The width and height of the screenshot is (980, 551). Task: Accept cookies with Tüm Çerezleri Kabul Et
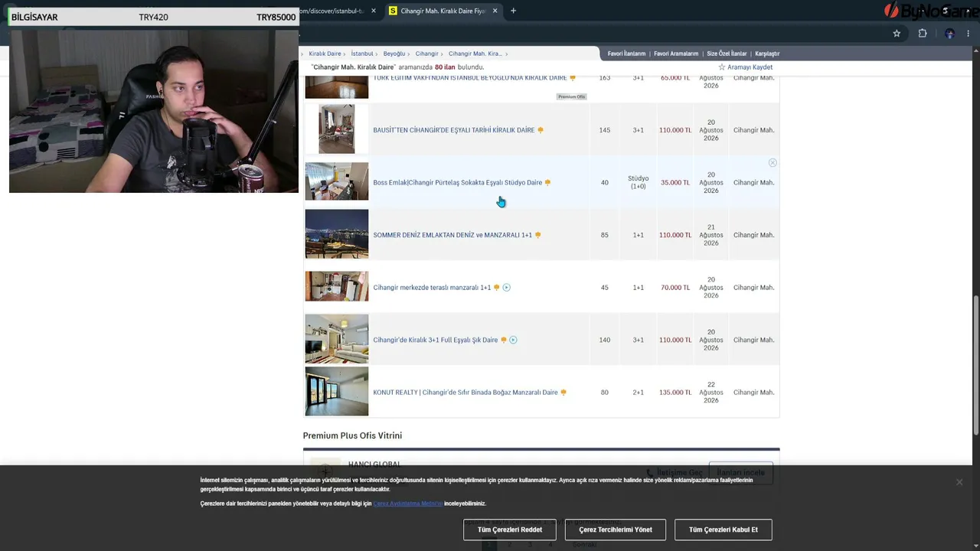click(x=724, y=530)
